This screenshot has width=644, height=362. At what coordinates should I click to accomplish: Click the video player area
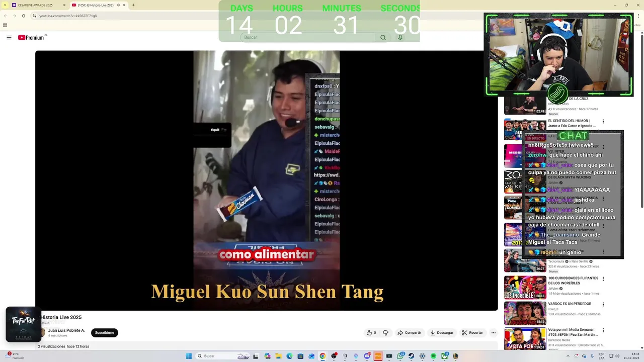point(267,180)
